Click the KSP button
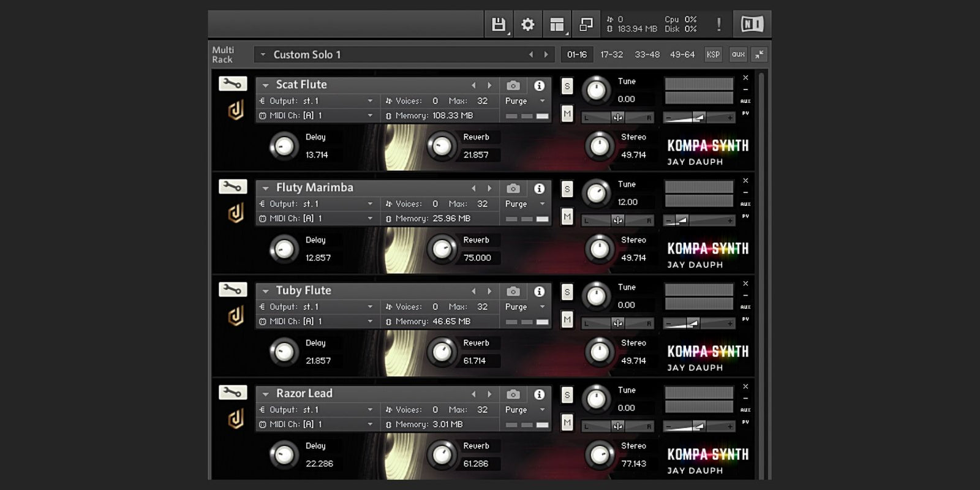 [713, 55]
